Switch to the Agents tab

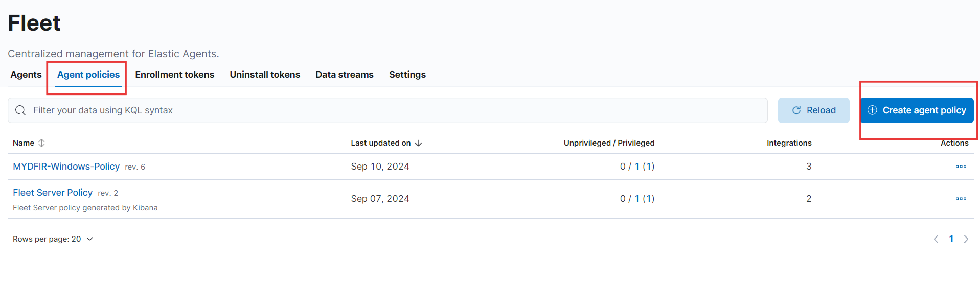click(x=26, y=75)
